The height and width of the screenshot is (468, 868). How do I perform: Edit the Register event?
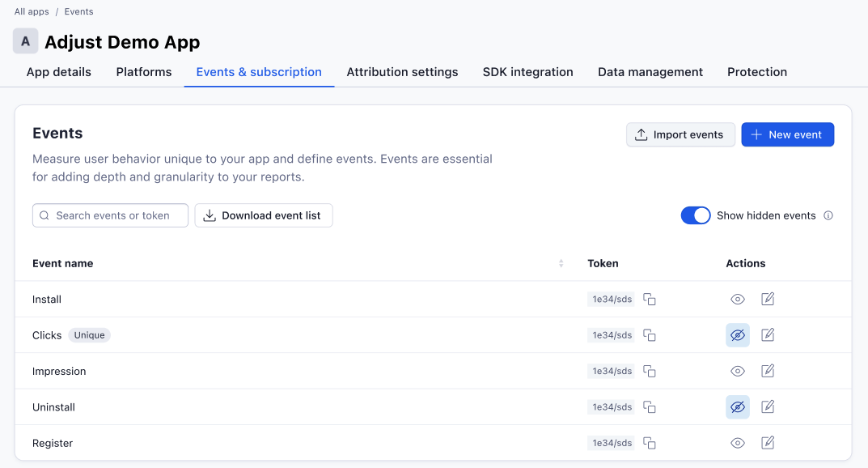(768, 443)
